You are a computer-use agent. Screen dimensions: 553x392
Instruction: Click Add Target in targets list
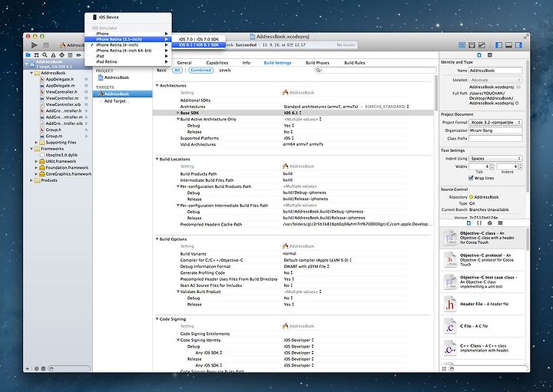tap(117, 101)
